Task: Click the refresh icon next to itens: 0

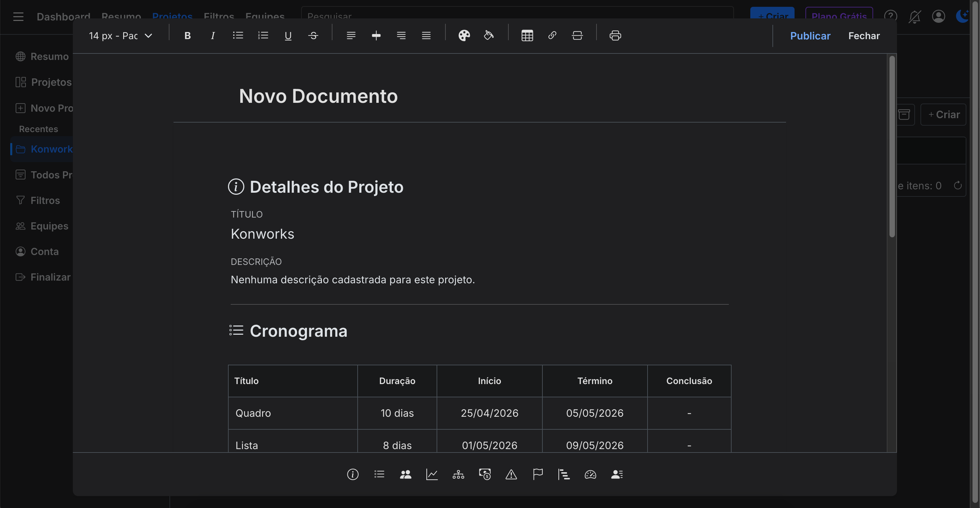Action: point(958,186)
